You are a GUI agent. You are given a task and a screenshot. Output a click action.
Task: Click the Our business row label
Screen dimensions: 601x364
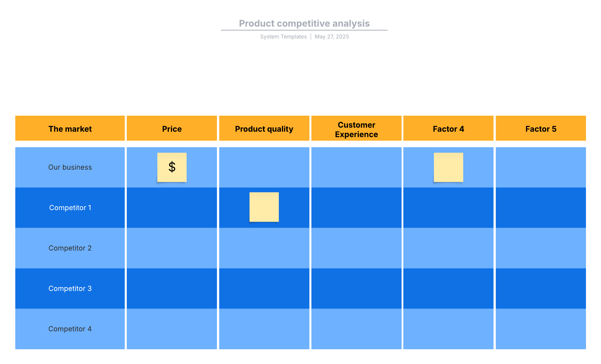[70, 167]
